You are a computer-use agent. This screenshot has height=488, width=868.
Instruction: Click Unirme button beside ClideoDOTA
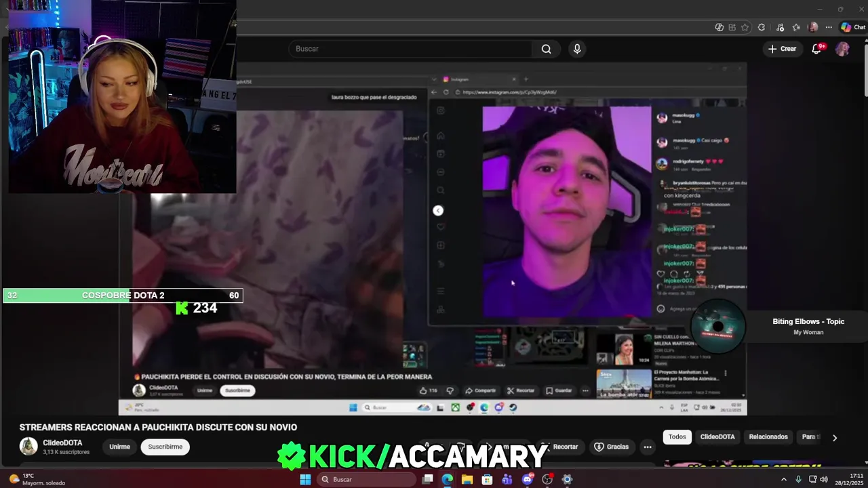(119, 447)
